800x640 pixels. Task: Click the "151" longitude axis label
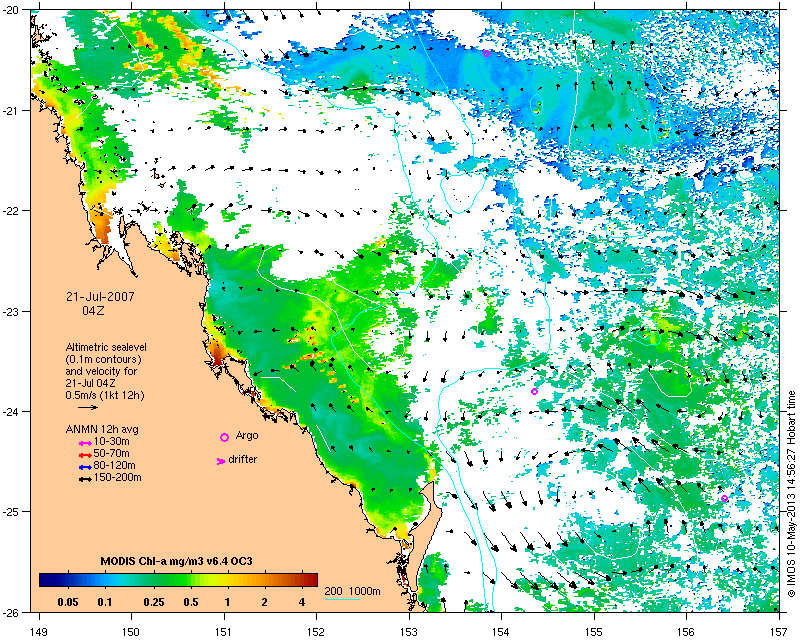point(224,630)
